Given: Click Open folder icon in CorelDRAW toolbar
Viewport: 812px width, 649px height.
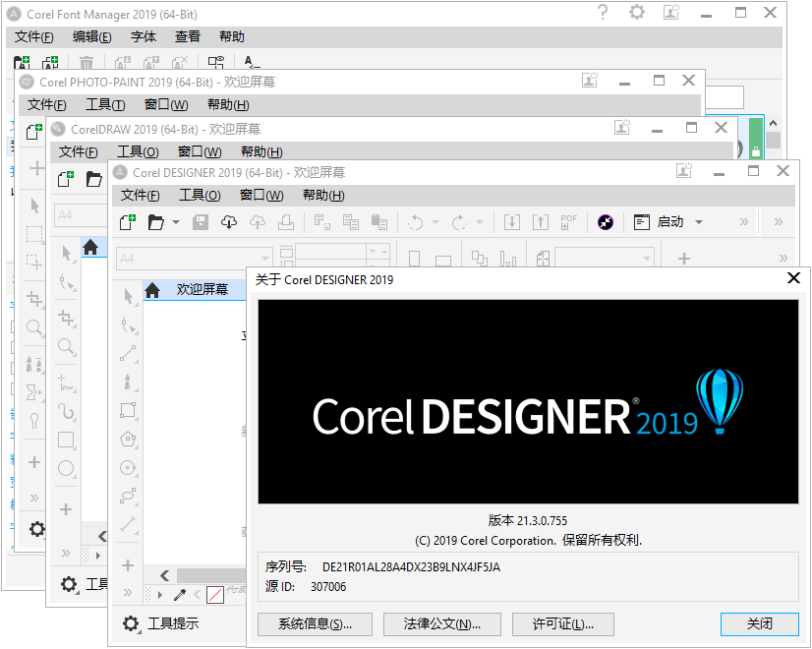Looking at the screenshot, I should [x=93, y=179].
